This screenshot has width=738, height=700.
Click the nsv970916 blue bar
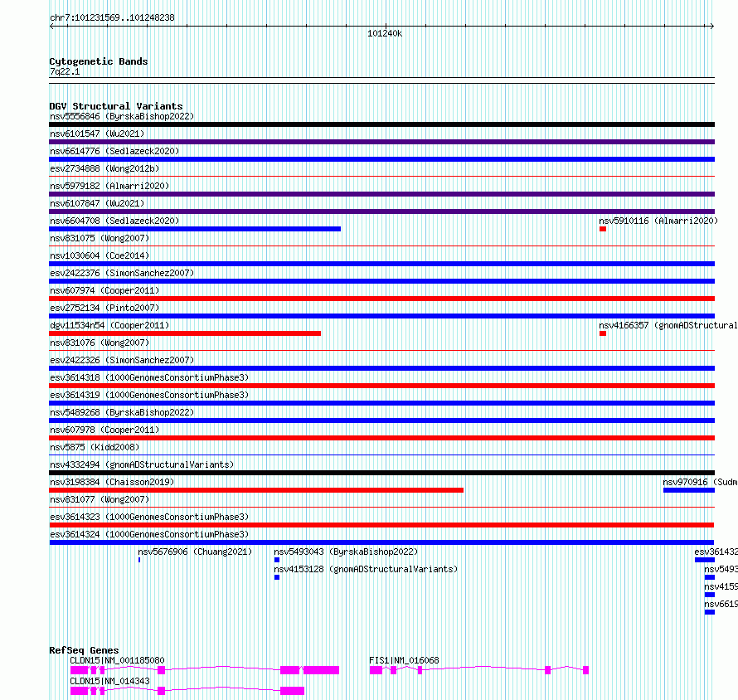pos(689,490)
